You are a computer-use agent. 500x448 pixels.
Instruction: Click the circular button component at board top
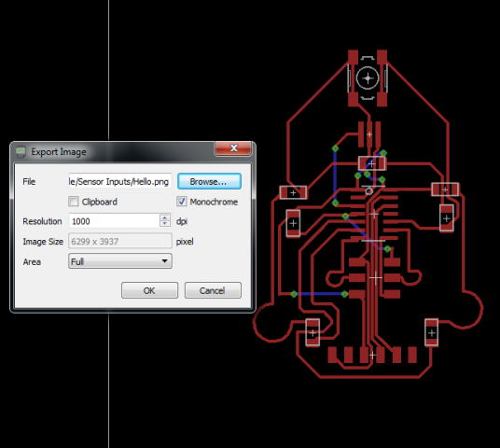pyautogui.click(x=368, y=78)
